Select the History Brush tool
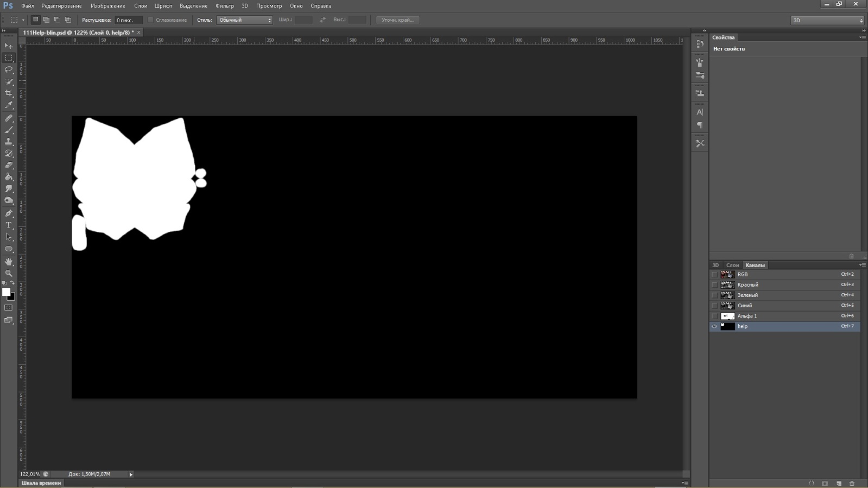Screen dimensions: 868x488 tap(9, 154)
